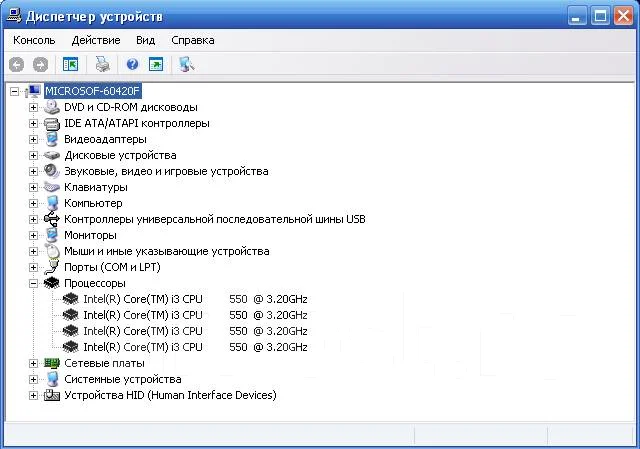Open the Справка menu
The image size is (640, 449).
tap(193, 40)
